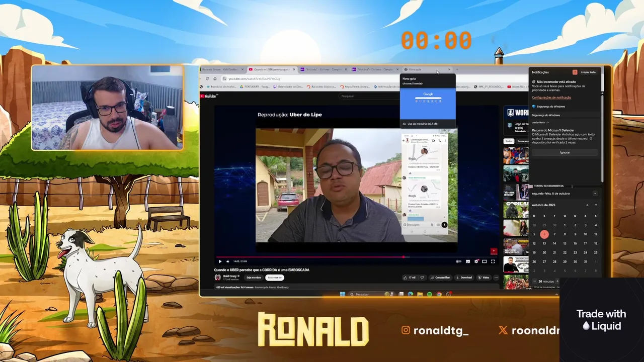Click the Valeu button
The image size is (644, 362).
click(x=484, y=278)
